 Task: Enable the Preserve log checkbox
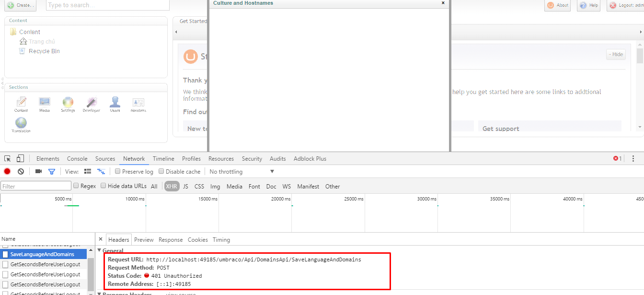tap(117, 171)
